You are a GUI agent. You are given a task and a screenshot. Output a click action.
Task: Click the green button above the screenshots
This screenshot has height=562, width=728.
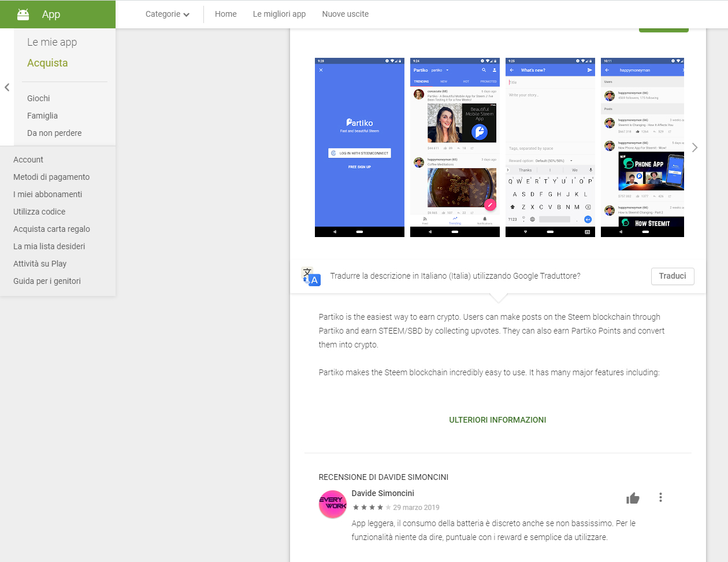663,29
